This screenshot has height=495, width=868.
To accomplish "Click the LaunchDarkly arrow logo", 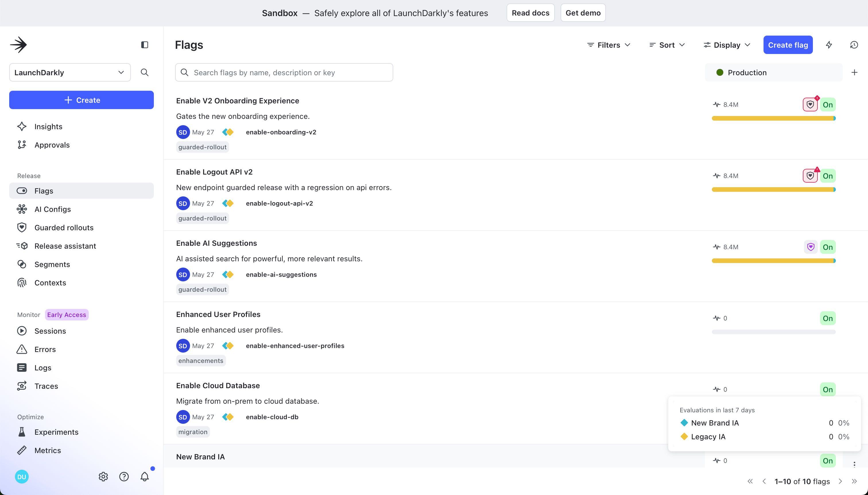I will point(18,45).
